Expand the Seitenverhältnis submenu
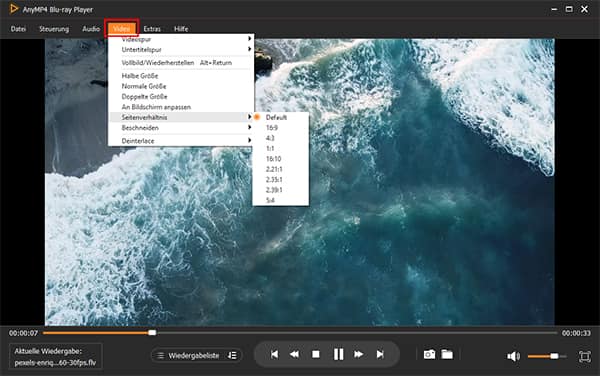Image resolution: width=600 pixels, height=376 pixels. [x=181, y=117]
